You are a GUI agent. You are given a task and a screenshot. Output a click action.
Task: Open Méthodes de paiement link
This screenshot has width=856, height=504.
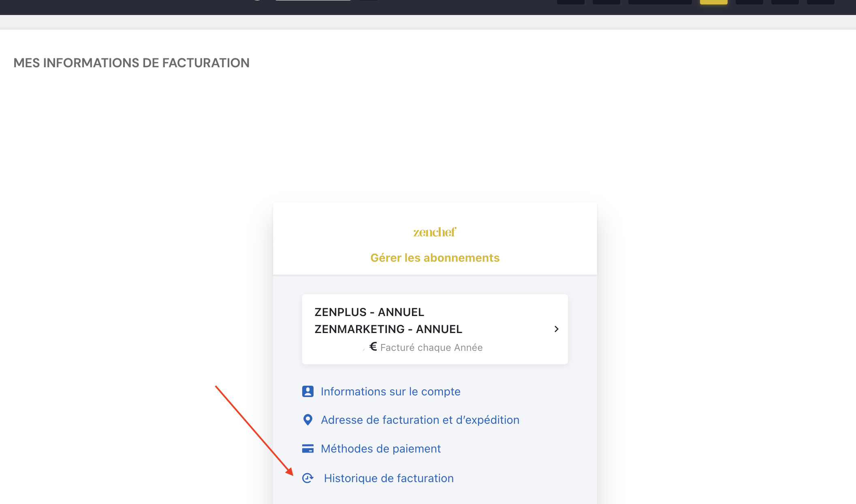[381, 448]
